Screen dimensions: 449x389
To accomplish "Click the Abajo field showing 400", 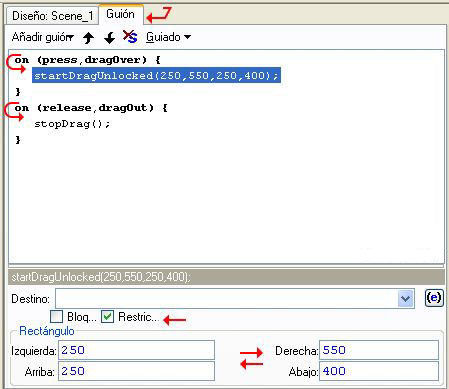I will (x=379, y=371).
